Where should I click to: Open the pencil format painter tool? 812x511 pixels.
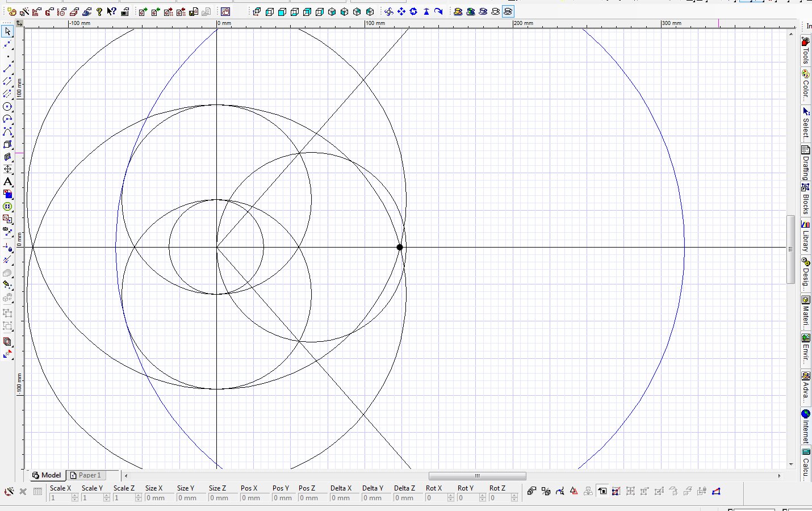point(7,285)
